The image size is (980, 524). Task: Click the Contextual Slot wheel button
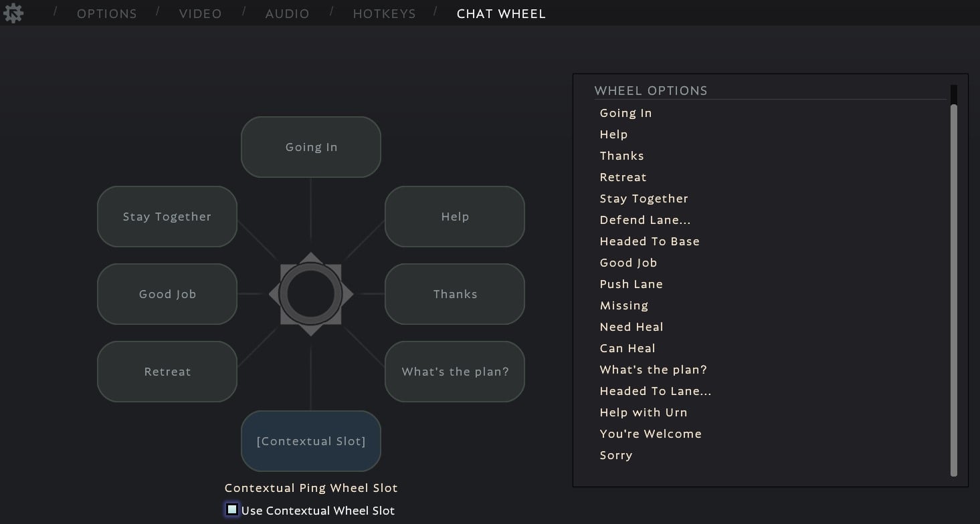point(311,441)
